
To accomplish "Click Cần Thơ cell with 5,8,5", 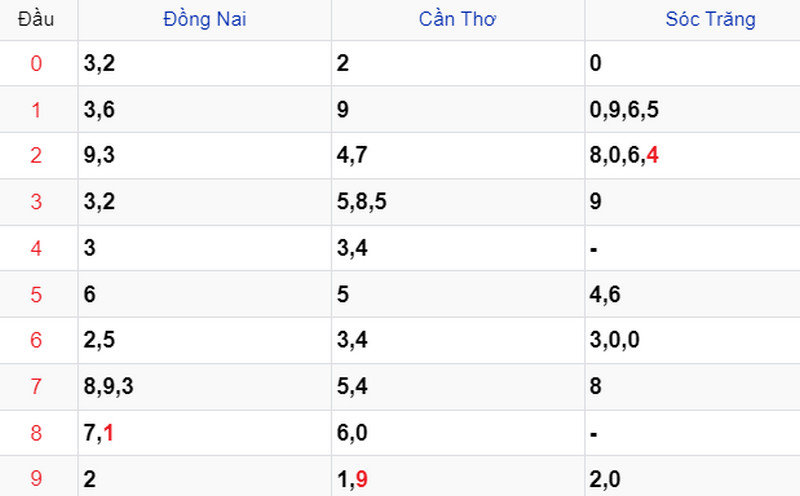I will tap(458, 202).
